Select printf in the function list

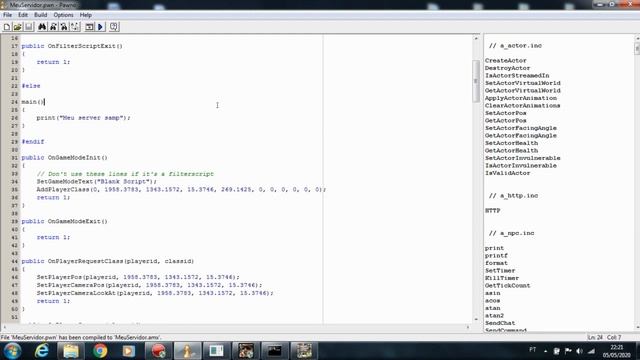click(496, 256)
